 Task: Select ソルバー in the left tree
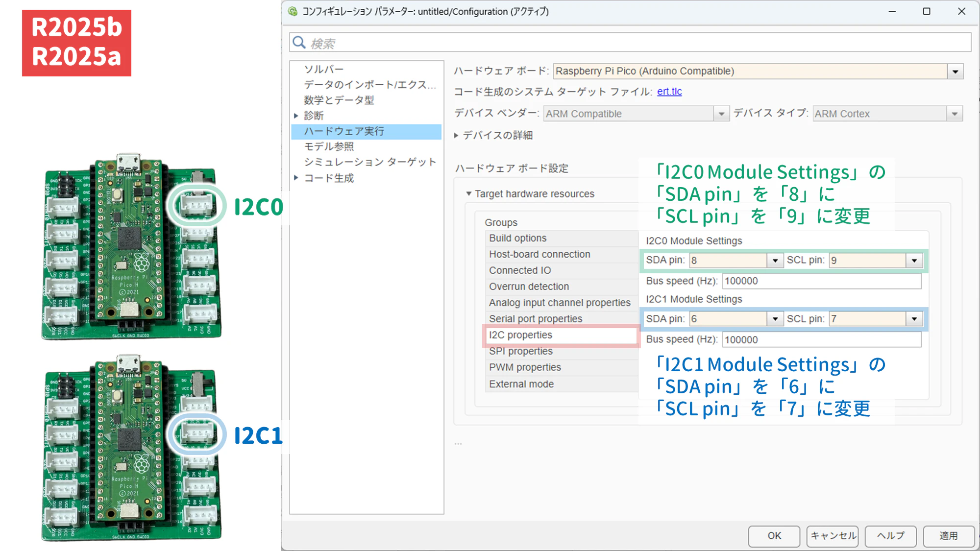tap(324, 69)
